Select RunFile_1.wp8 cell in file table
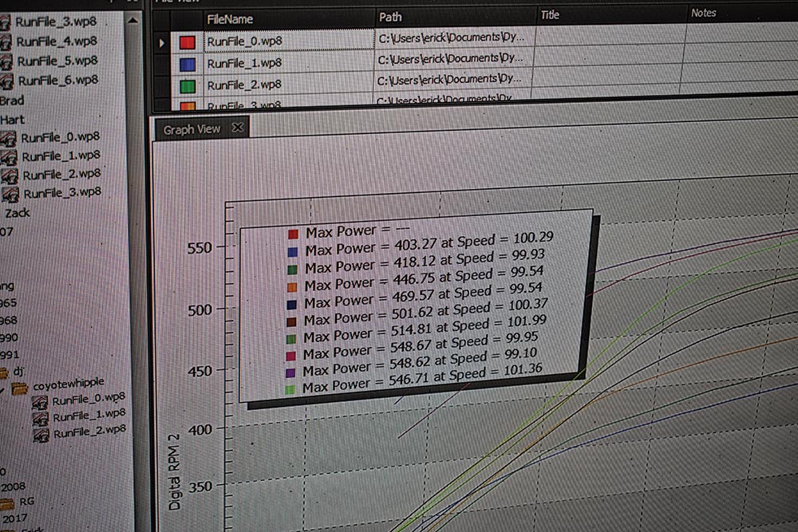The image size is (798, 532). click(289, 62)
